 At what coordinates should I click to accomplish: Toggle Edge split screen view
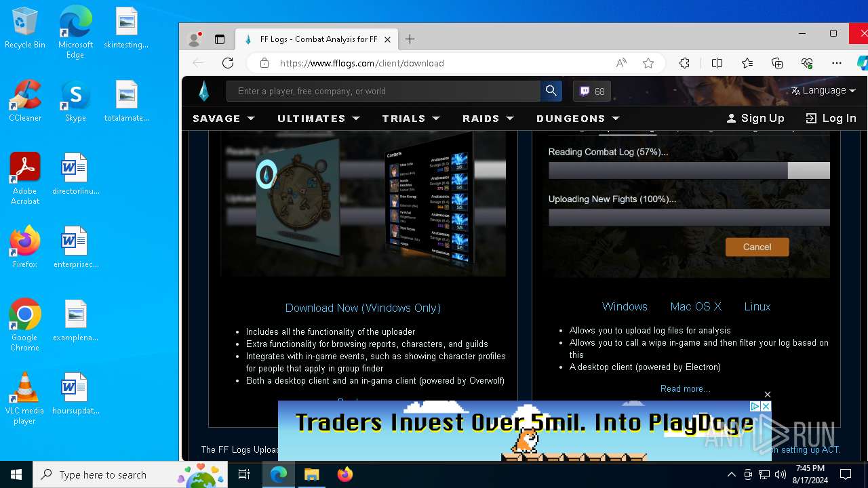(717, 63)
